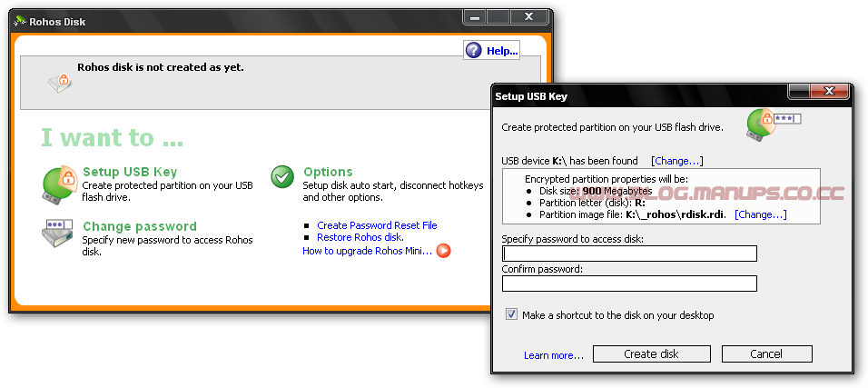The width and height of the screenshot is (868, 388).
Task: Click the Restore Rohos disk link
Action: [360, 237]
